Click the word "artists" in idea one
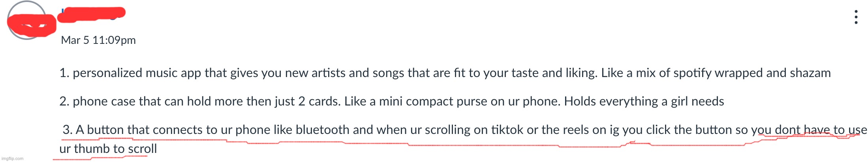The height and width of the screenshot is (162, 868). [x=328, y=73]
